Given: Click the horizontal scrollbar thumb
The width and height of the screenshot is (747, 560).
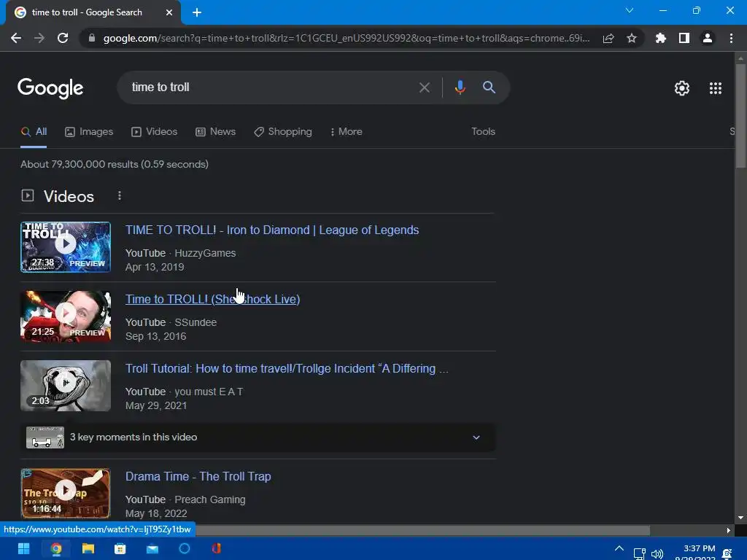Looking at the screenshot, I should pos(422,530).
